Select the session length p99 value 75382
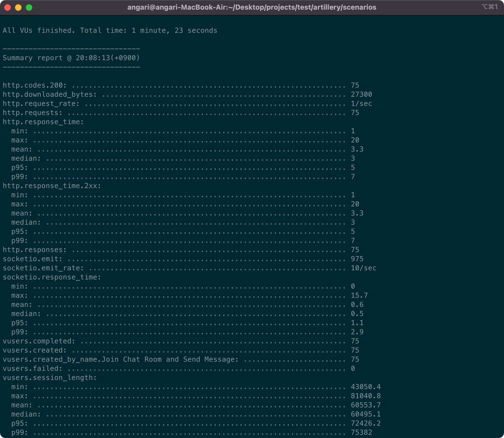The width and height of the screenshot is (504, 438). 362,432
